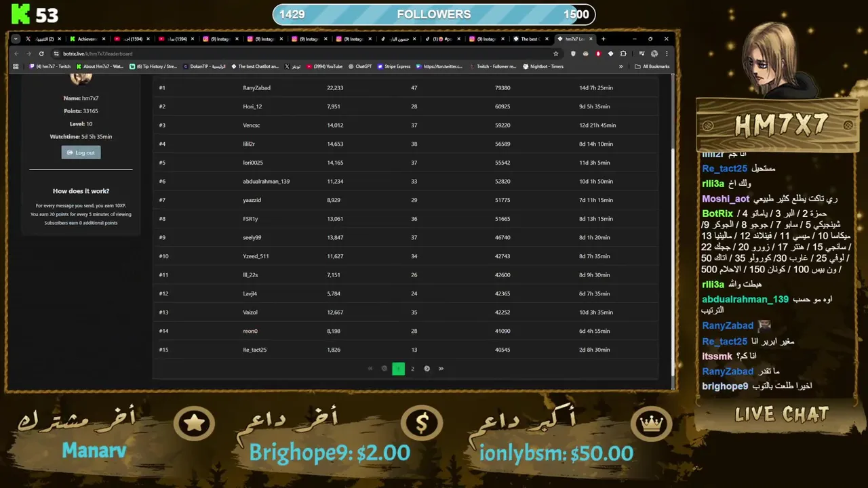Switch to the first YouTube (1594) tab
The image size is (868, 488).
click(x=131, y=39)
